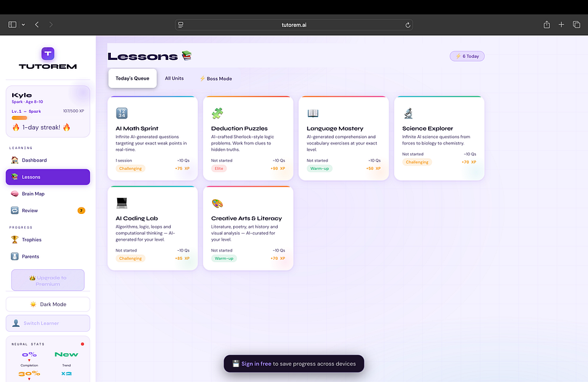Open Review in the sidebar
The image size is (588, 382).
(48, 210)
